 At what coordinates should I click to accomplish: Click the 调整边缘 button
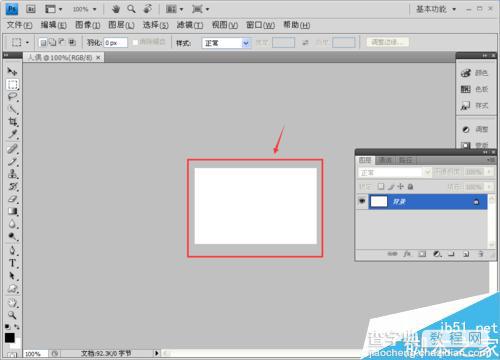coord(388,42)
